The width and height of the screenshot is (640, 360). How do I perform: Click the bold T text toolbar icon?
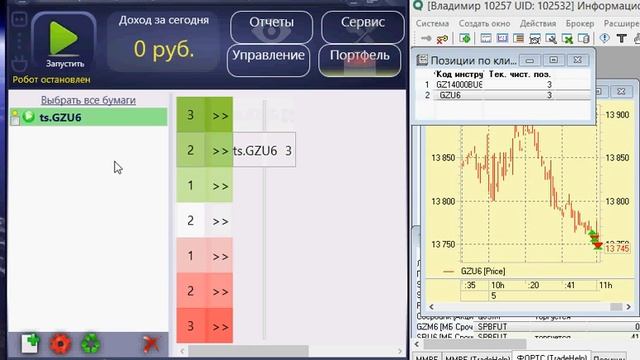pyautogui.click(x=622, y=39)
